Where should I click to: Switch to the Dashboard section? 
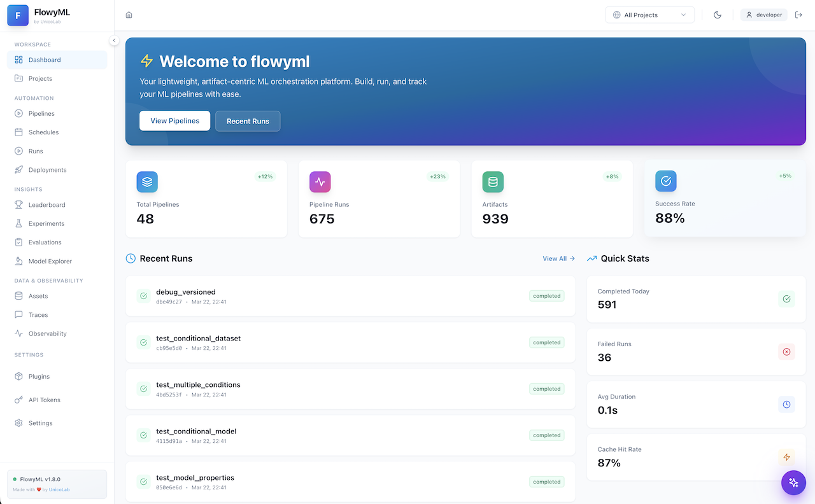point(45,59)
